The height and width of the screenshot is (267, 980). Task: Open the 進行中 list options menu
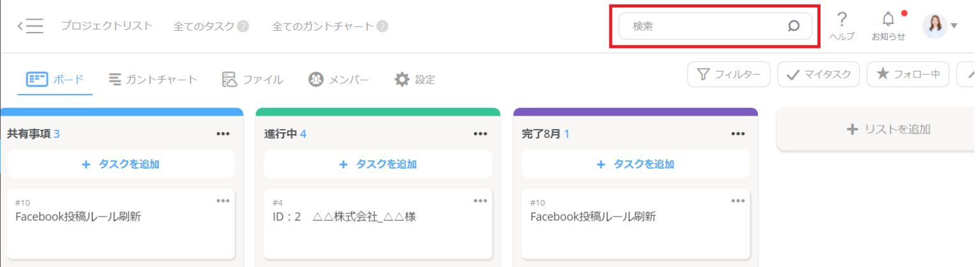click(480, 134)
